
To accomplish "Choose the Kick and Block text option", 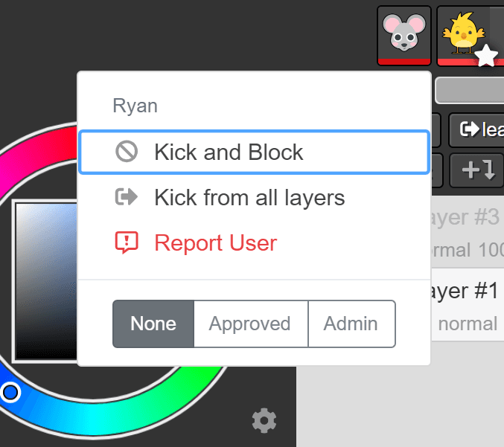I will point(229,152).
